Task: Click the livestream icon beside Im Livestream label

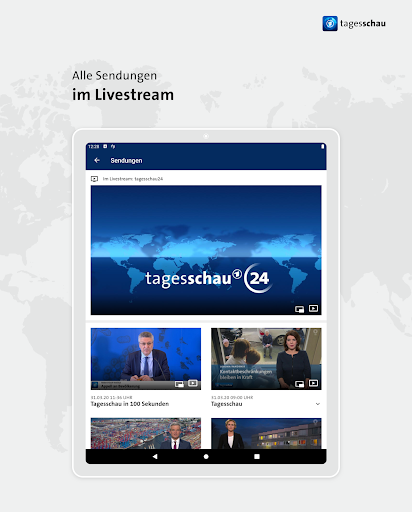Action: click(94, 179)
